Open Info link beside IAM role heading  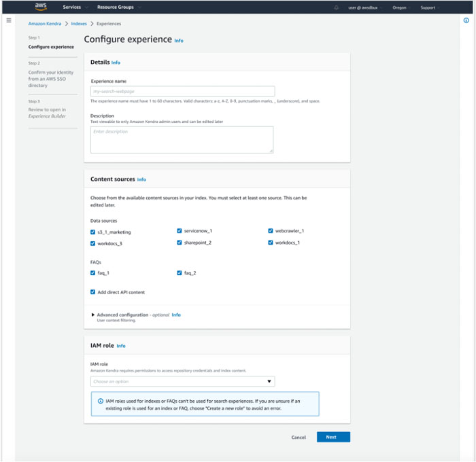click(x=121, y=346)
